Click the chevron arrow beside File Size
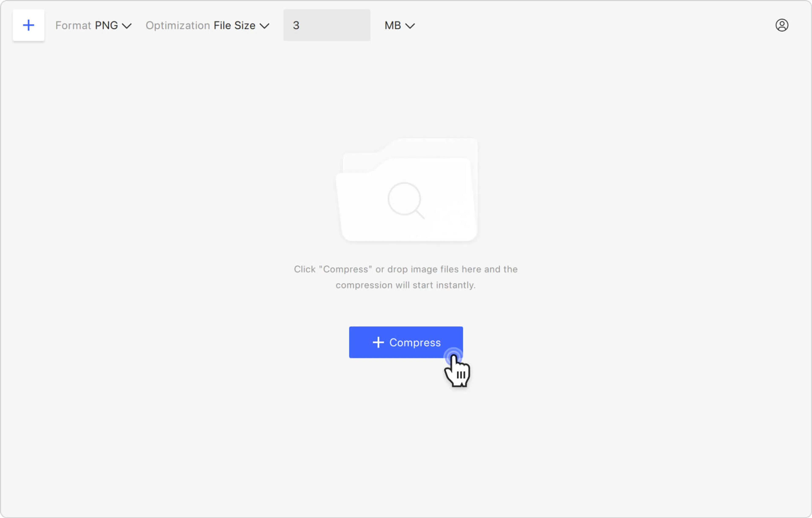This screenshot has width=812, height=518. click(264, 26)
